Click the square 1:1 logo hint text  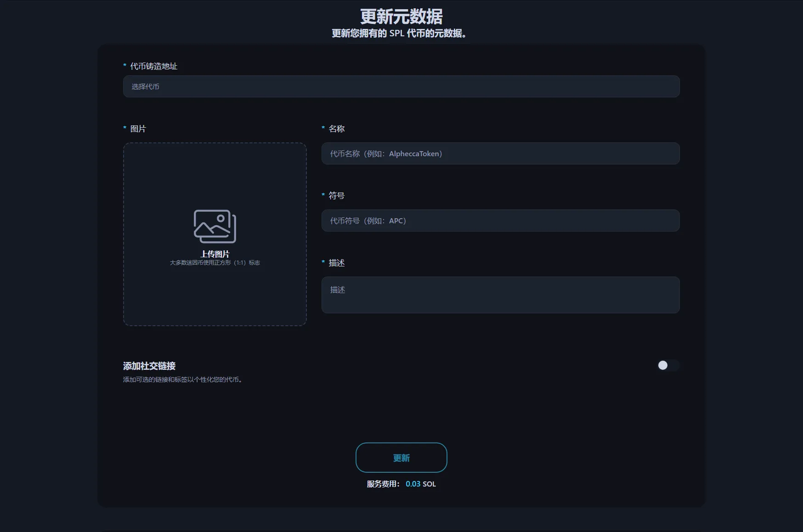pyautogui.click(x=215, y=263)
